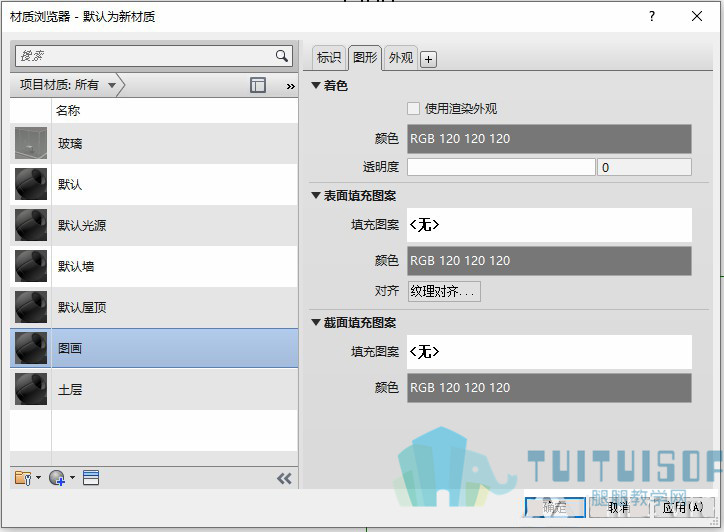Click the 图画 material thumbnail
Screen dimensions: 724x532
tap(31, 348)
